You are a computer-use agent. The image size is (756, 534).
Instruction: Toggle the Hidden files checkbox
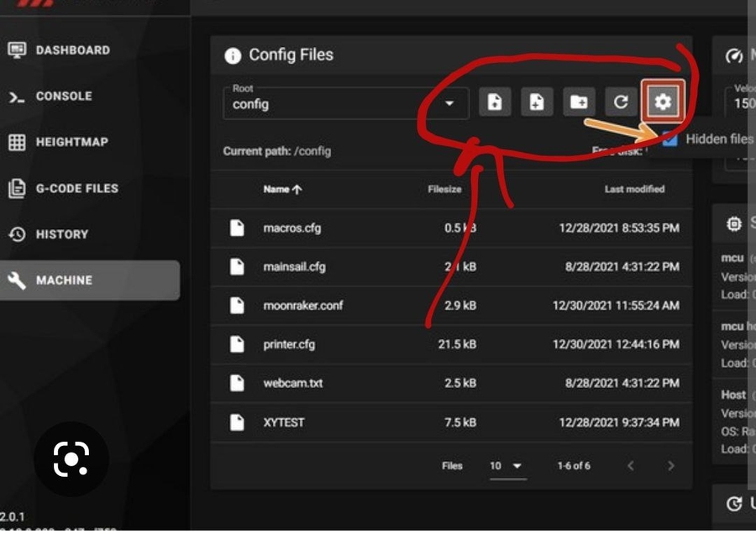point(669,139)
